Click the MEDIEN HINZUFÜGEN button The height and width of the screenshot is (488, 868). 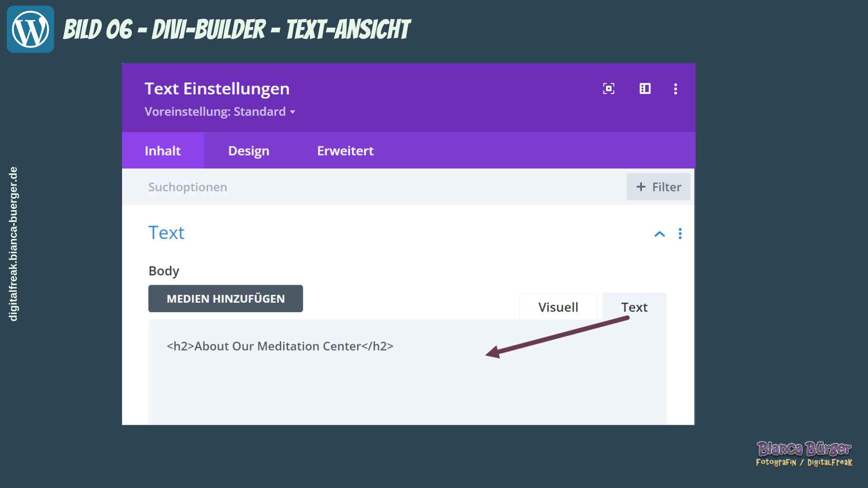click(x=225, y=298)
